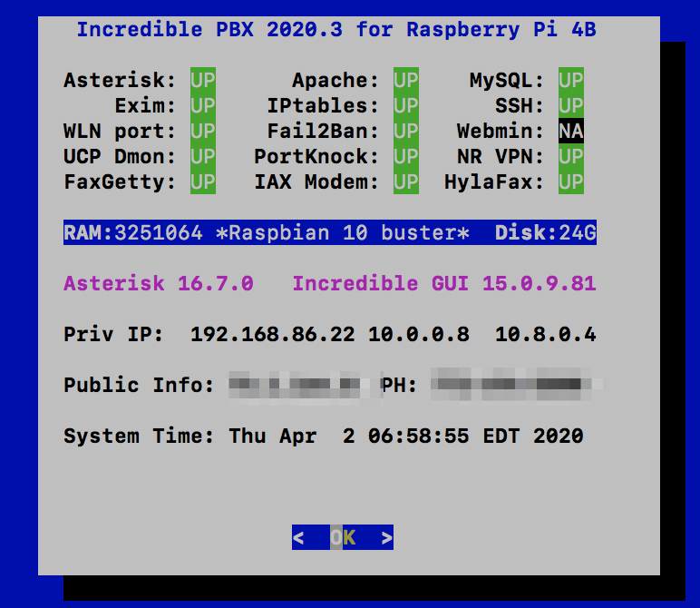Click the MySQL UP status indicator
The width and height of the screenshot is (700, 608).
coord(571,80)
